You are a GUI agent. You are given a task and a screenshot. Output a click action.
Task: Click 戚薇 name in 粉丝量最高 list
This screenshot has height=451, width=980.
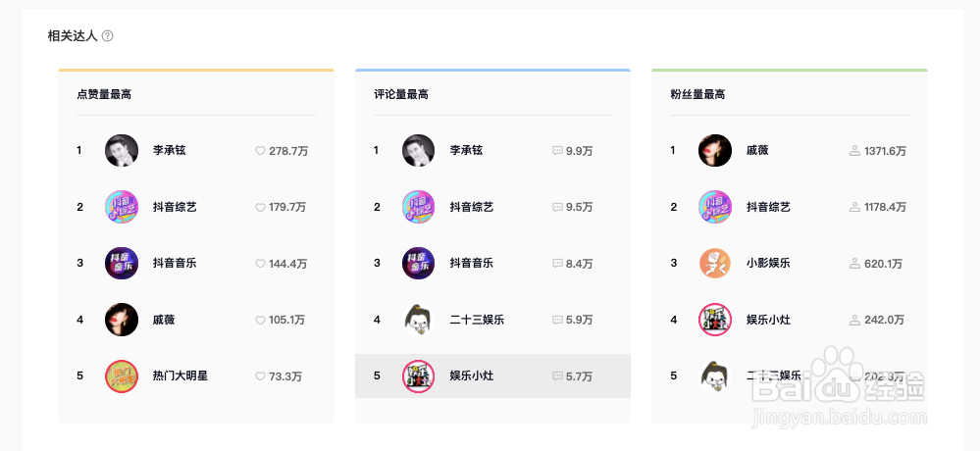[757, 151]
